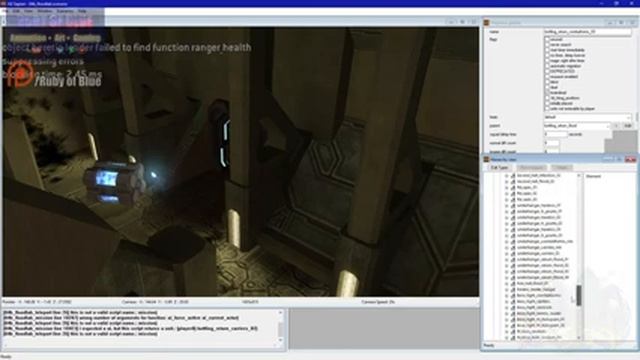
Task: Open the File menu
Action: [x=5, y=11]
